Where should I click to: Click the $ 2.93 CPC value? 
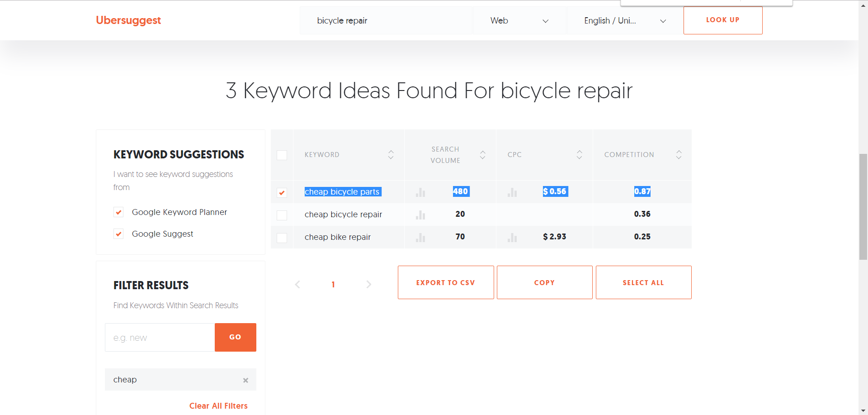click(555, 237)
